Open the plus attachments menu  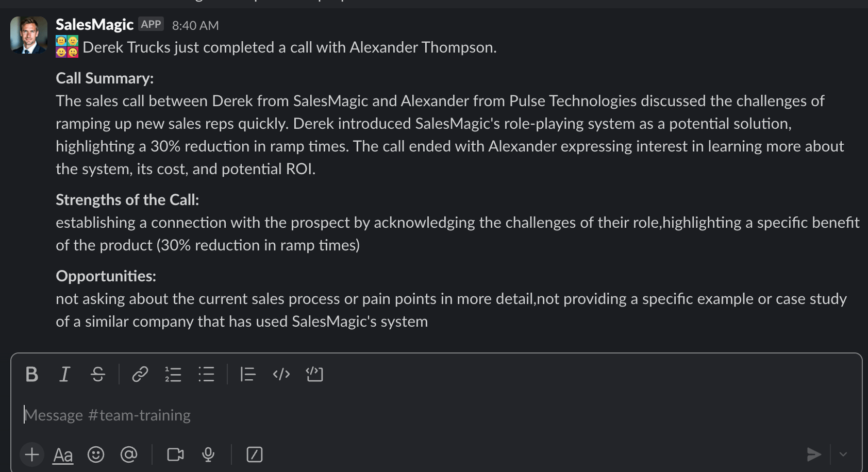tap(31, 454)
